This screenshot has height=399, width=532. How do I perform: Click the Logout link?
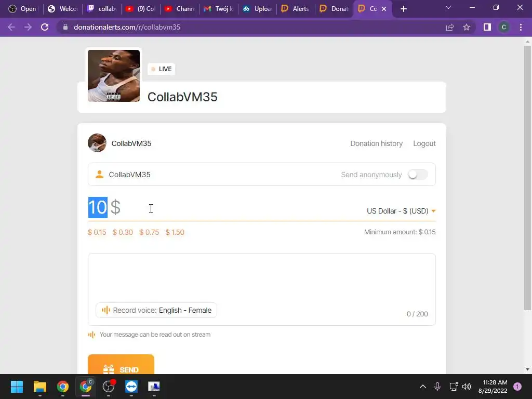coord(424,143)
